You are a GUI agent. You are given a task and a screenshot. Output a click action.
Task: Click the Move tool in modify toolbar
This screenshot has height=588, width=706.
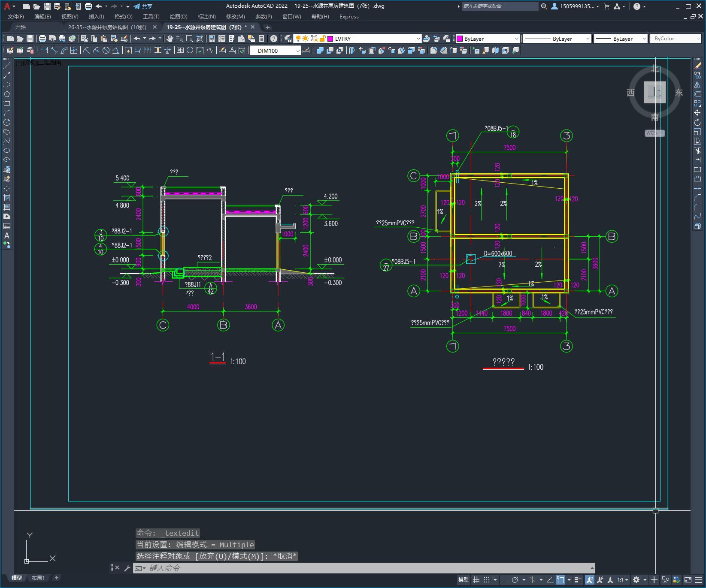[x=697, y=113]
